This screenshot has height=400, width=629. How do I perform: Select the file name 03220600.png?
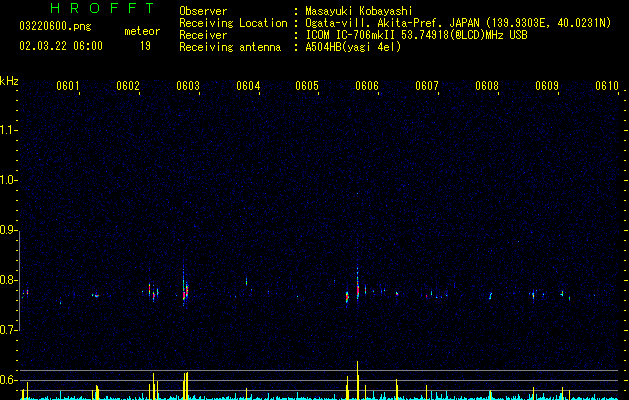[55, 26]
